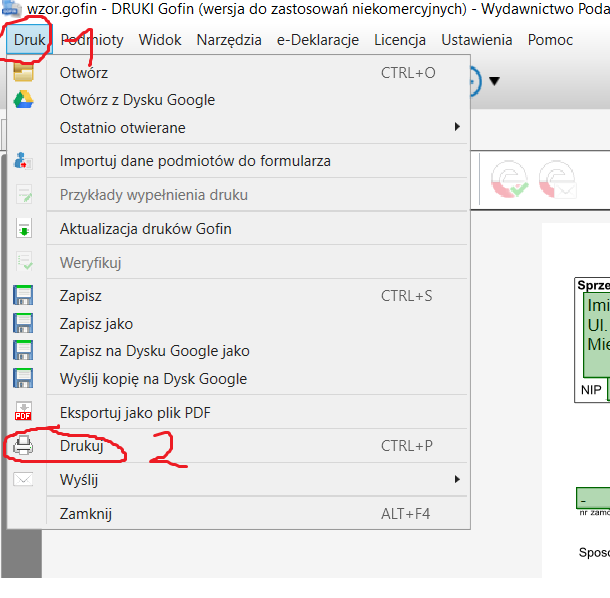Open the e-Deklaracje menu
Viewport: 610px width, 598px height.
click(x=317, y=40)
